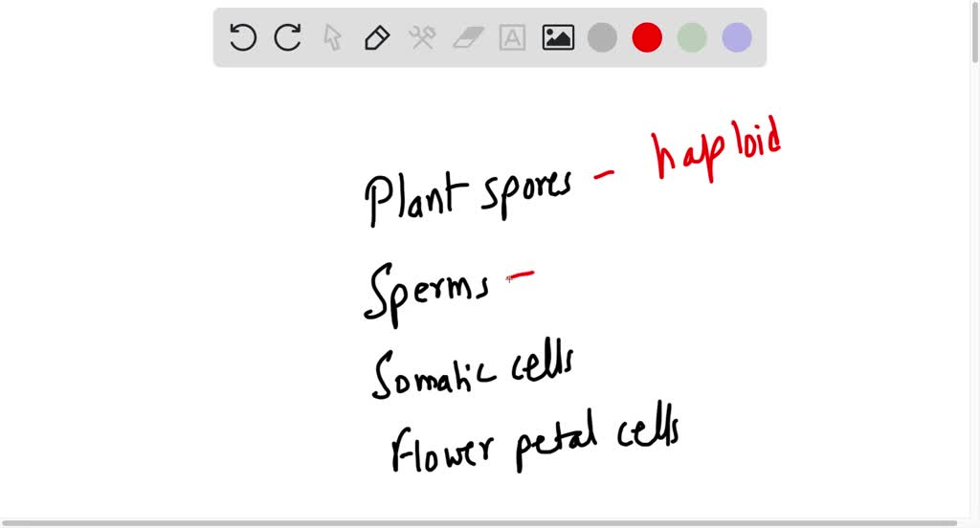Click the handwritten 'Sperms' text

[426, 295]
